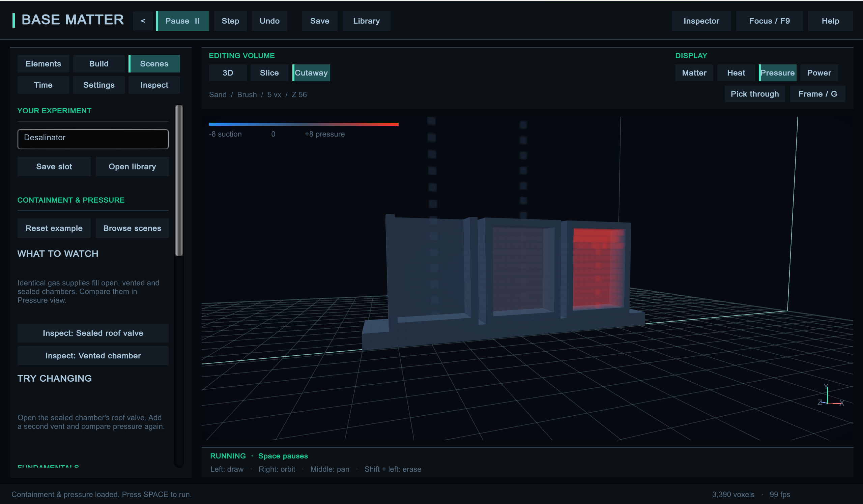Open the Elements tab

click(43, 64)
